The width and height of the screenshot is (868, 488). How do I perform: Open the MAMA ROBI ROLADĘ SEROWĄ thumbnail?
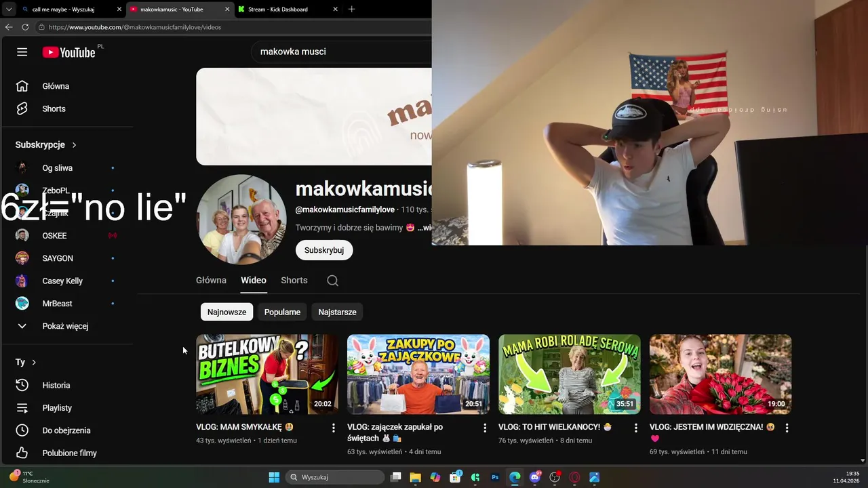point(570,374)
